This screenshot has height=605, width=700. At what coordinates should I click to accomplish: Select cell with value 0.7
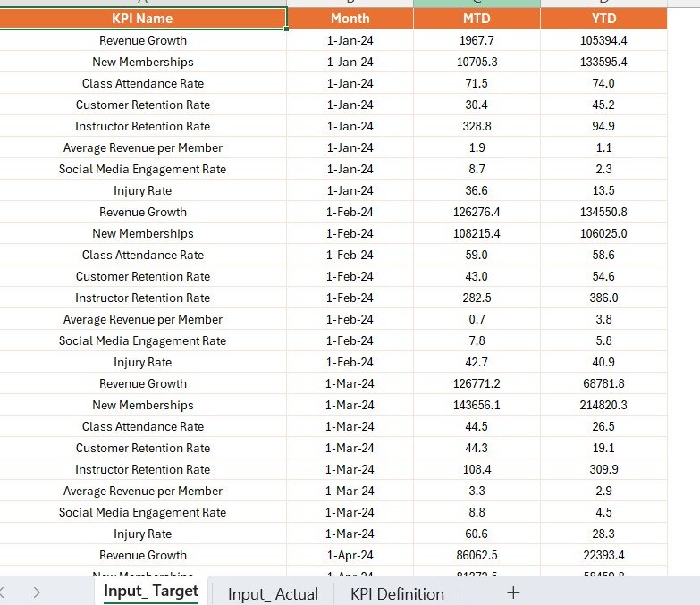pyautogui.click(x=477, y=318)
